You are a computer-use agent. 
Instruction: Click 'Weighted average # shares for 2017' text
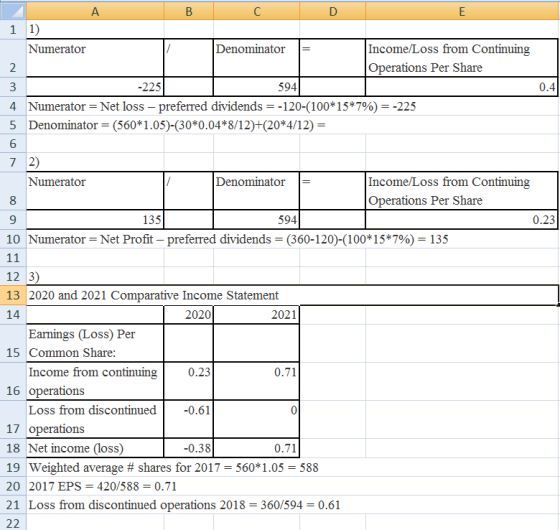tap(173, 467)
